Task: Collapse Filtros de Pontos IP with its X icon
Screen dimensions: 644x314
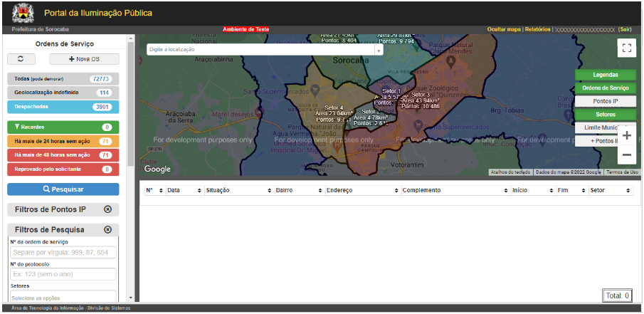Action: (x=107, y=209)
